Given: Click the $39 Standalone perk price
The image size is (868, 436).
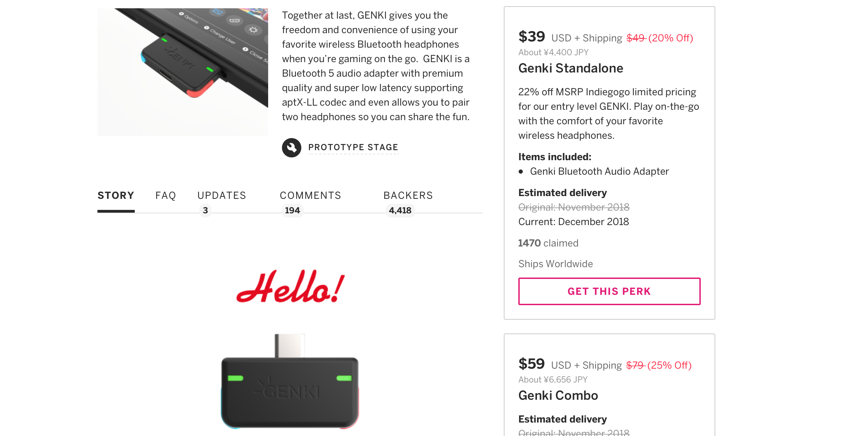Looking at the screenshot, I should point(531,37).
